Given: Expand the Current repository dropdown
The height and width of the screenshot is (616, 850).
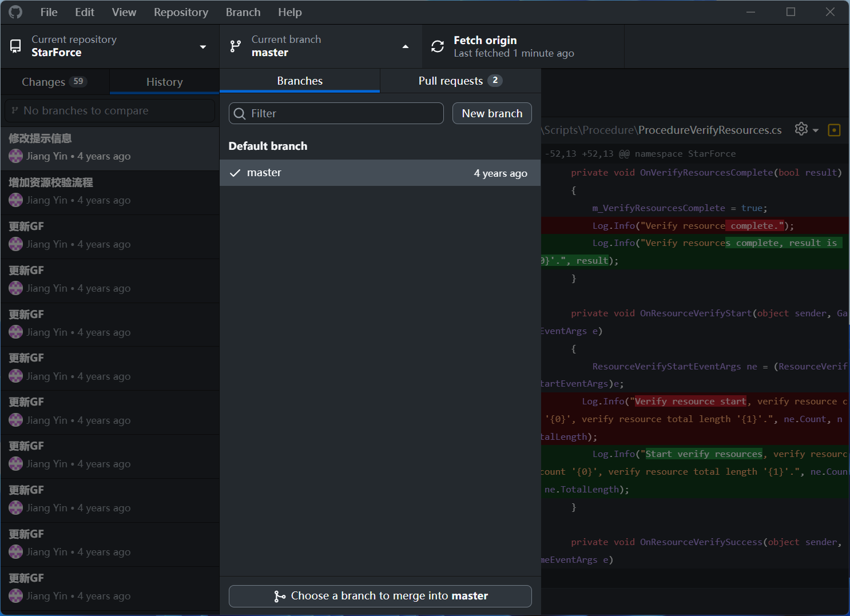Looking at the screenshot, I should pyautogui.click(x=202, y=47).
